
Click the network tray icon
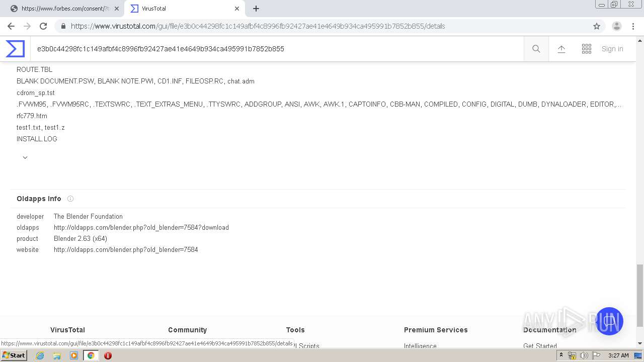click(x=572, y=355)
